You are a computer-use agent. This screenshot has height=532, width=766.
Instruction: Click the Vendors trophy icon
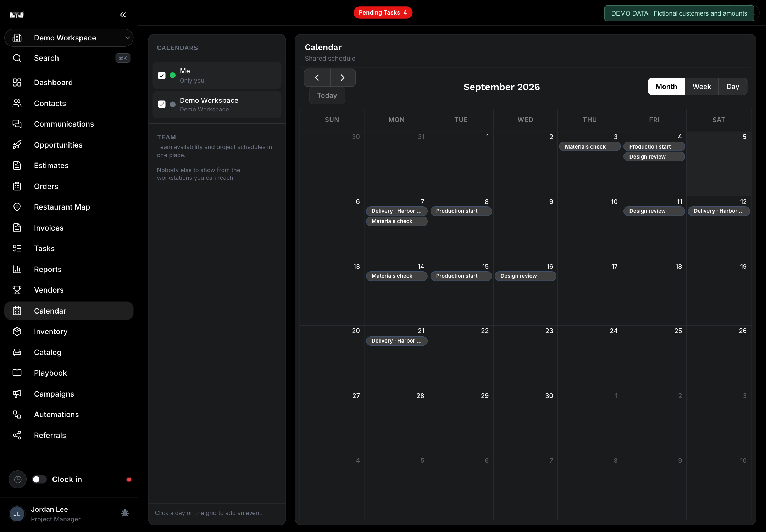pos(17,290)
